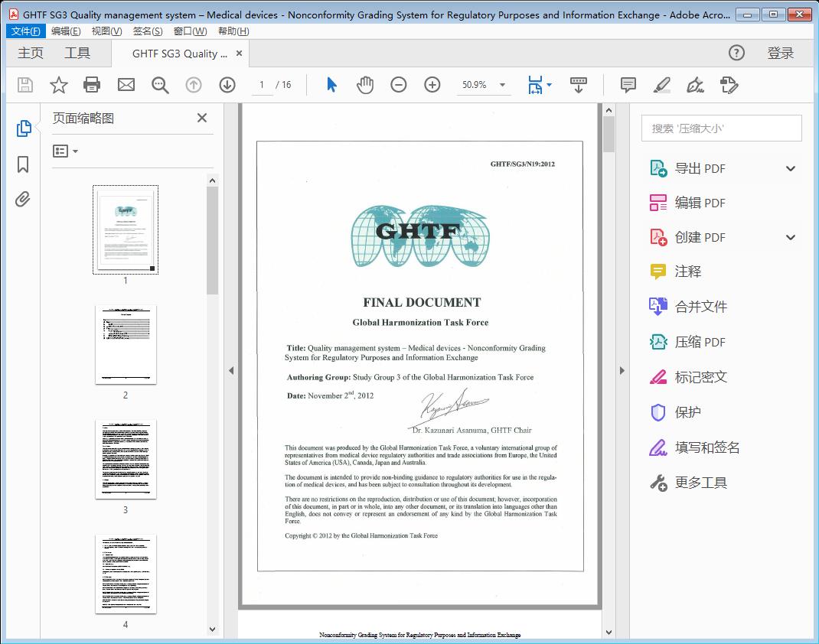Open the 压缩 PDF tool
The image size is (819, 644).
pyautogui.click(x=700, y=342)
